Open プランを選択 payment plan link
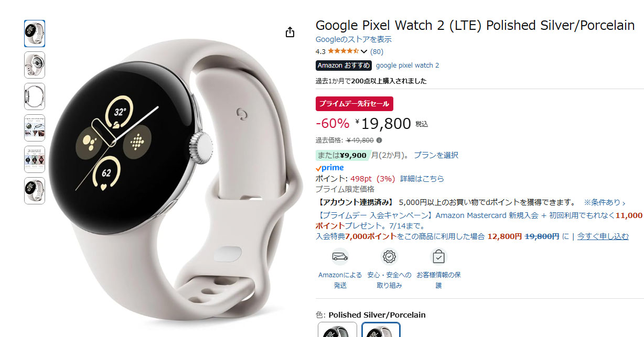This screenshot has width=644, height=337. (436, 155)
